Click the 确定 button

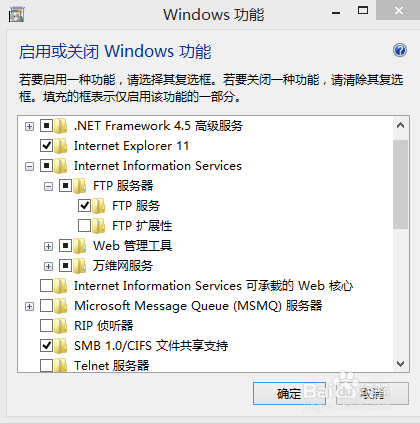point(289,393)
